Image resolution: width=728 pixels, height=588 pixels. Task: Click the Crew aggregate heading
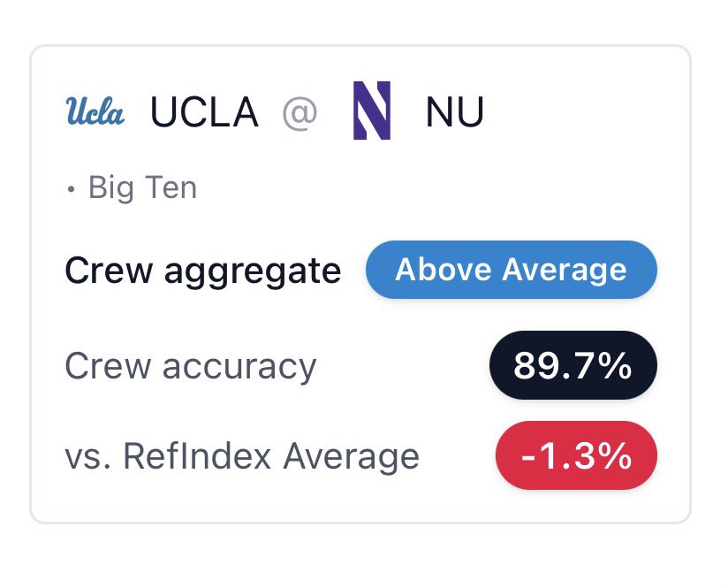click(203, 271)
